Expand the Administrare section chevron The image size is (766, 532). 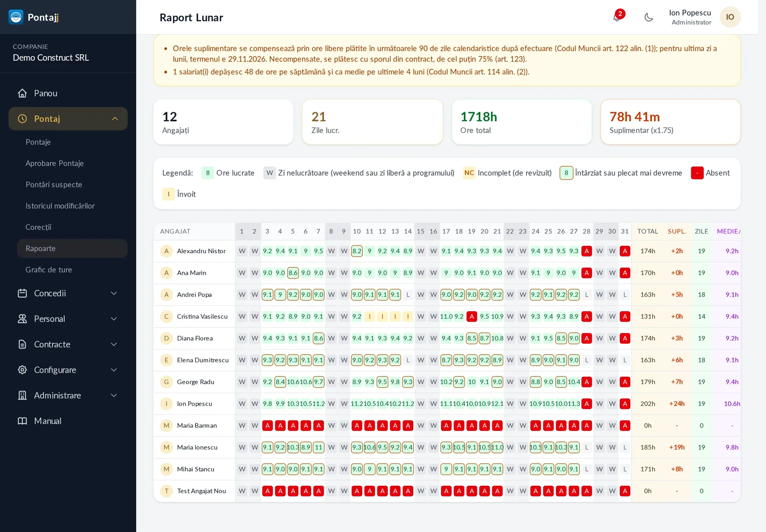point(114,395)
